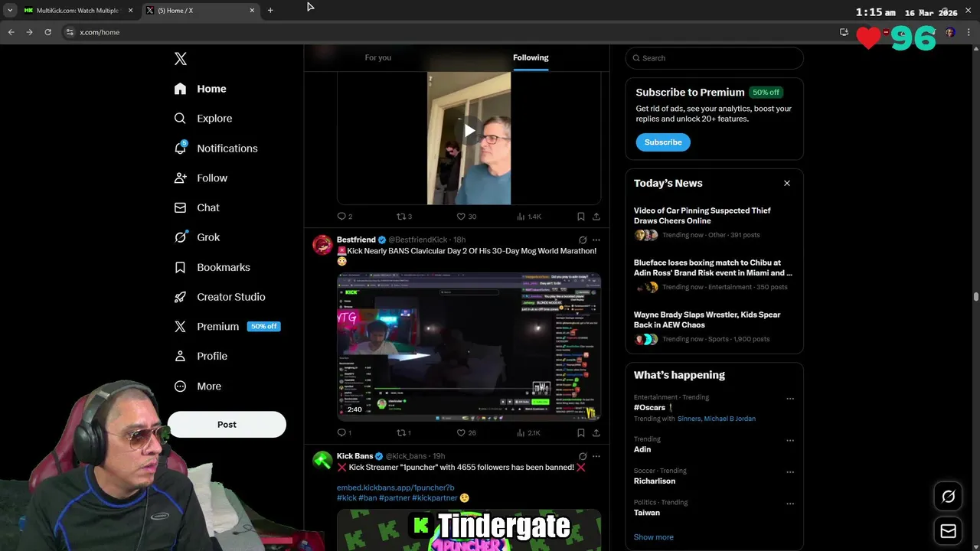Like Bestfriend's post with 26 likes
The image size is (980, 551).
point(465,433)
